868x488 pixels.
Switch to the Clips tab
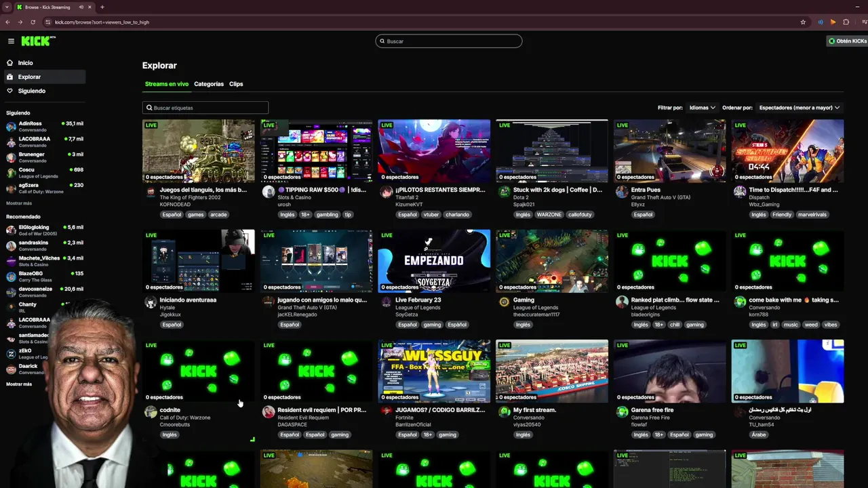click(236, 84)
